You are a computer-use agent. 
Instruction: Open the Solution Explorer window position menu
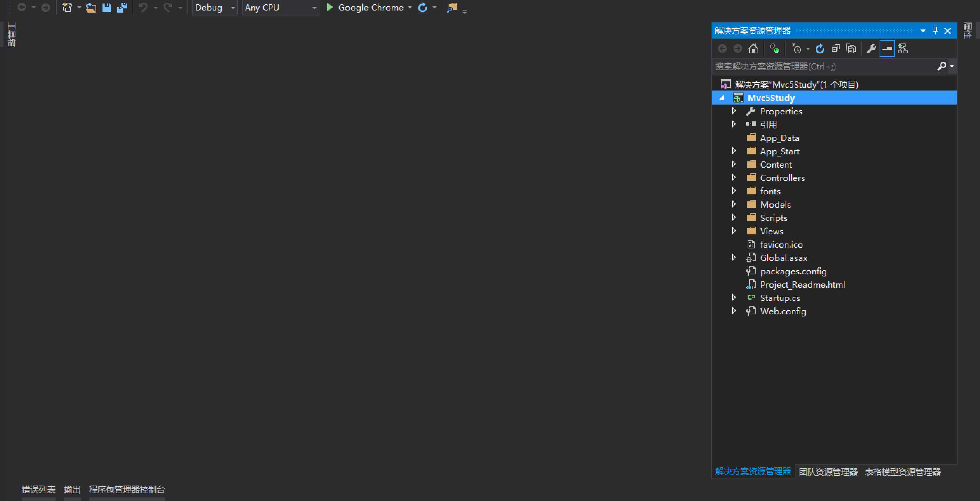[x=923, y=31]
